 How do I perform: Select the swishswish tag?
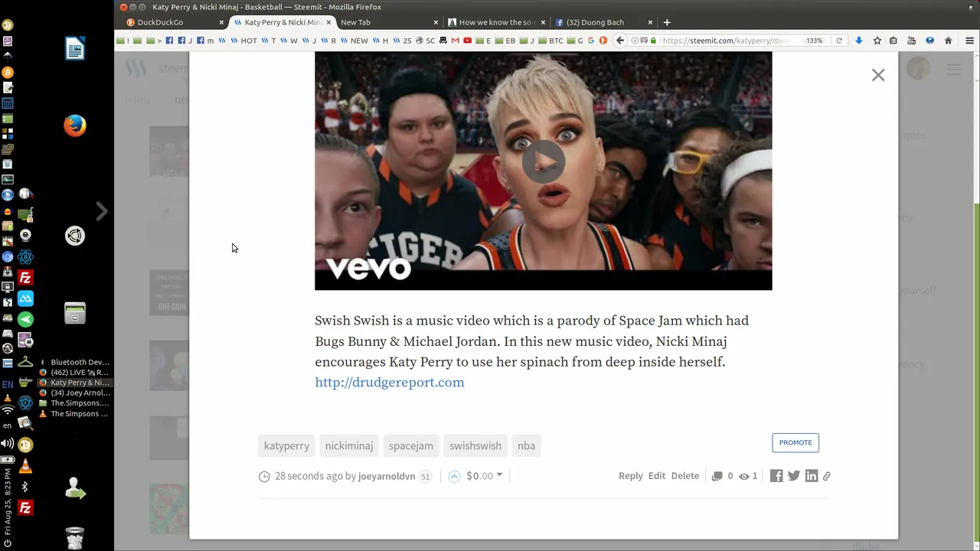point(475,445)
